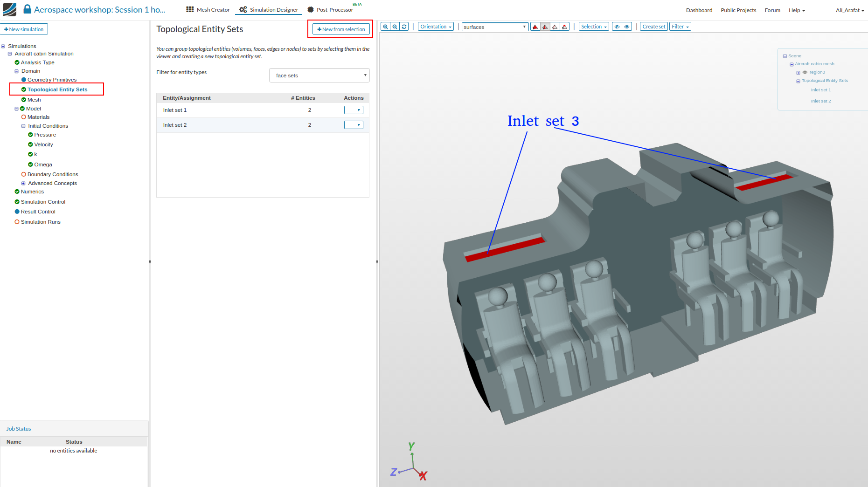
Task: Open the actions dropdown for Inlet set 2
Action: [354, 125]
